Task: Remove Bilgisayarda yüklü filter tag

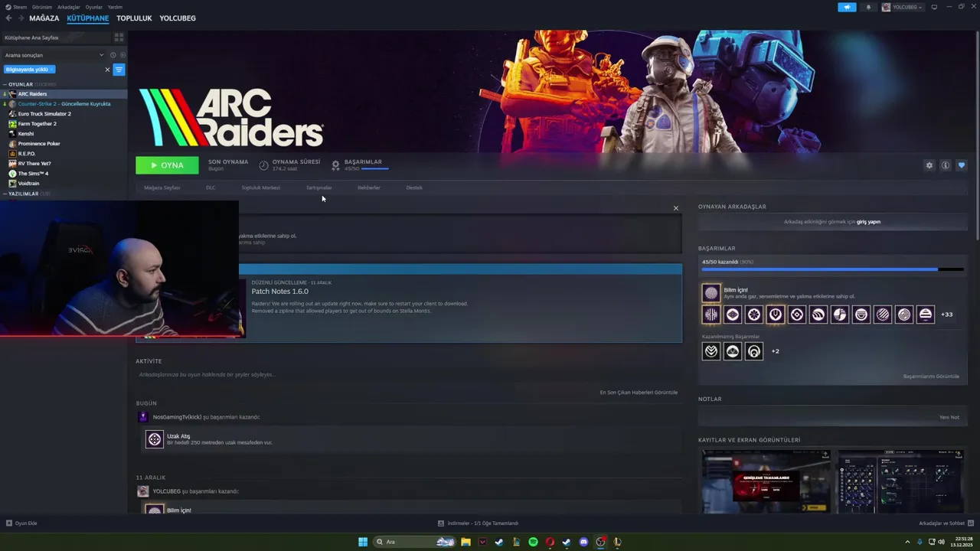Action: point(52,70)
